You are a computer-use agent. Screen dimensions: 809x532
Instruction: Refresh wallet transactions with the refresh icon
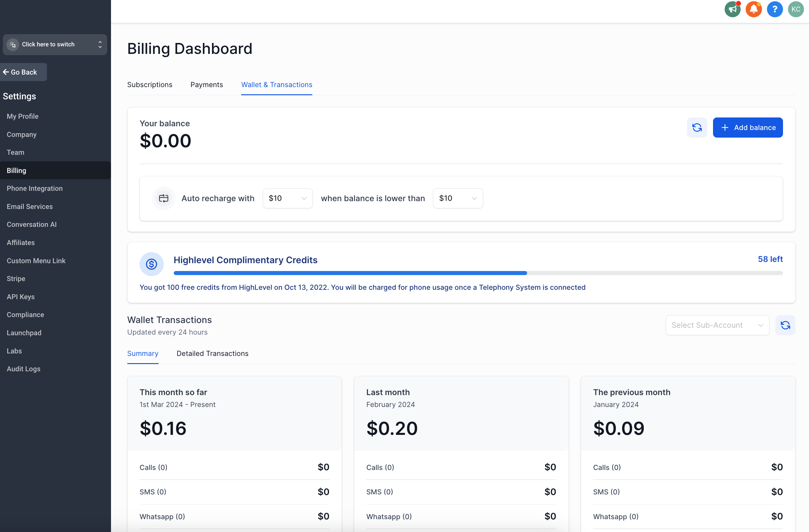pyautogui.click(x=785, y=325)
